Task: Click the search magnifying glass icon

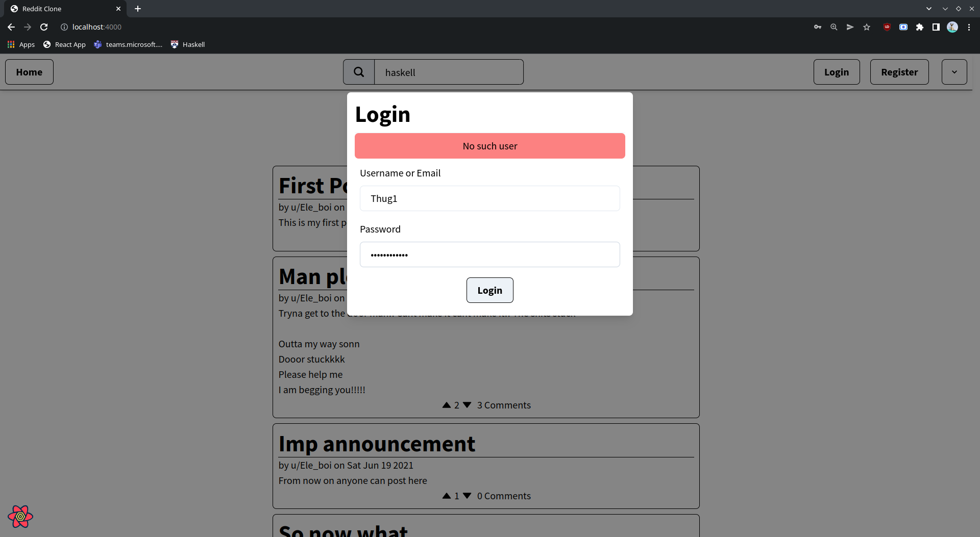Action: coord(360,71)
